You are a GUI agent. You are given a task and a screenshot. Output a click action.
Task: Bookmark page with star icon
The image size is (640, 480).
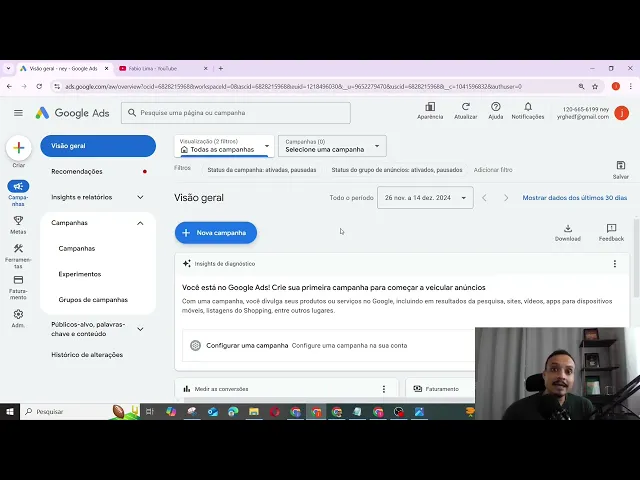[595, 87]
